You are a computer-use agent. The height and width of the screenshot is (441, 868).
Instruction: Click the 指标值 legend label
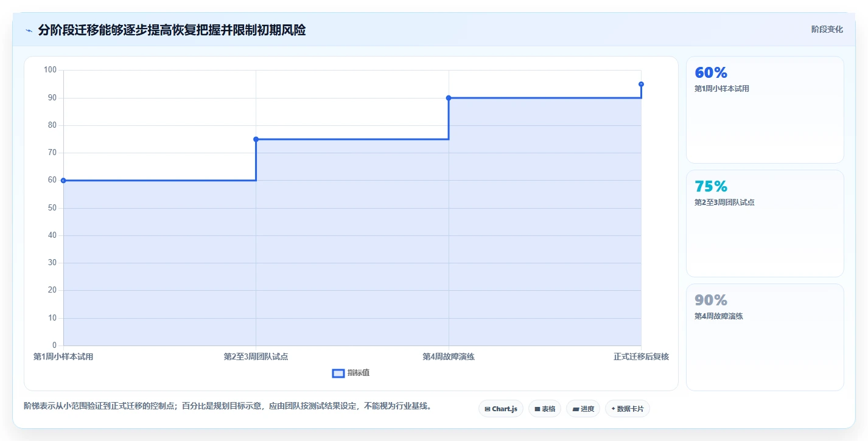coord(359,373)
